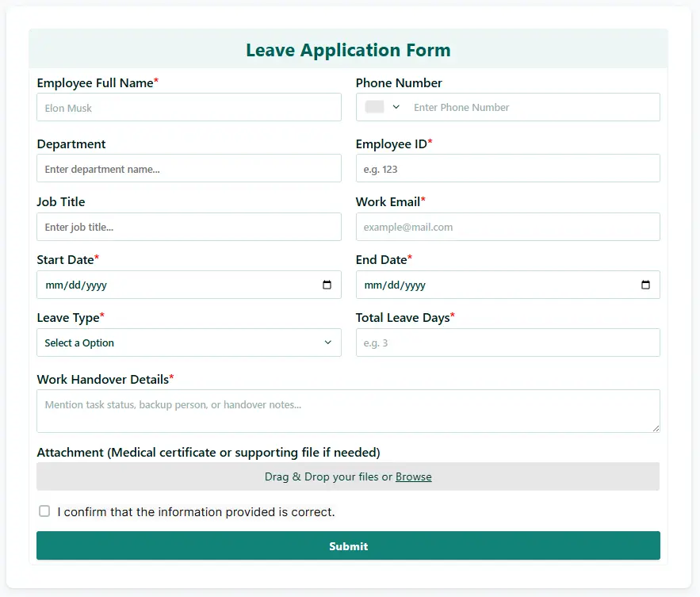Click the Enter Phone Number input field
Viewport: 700px width, 597px height.
[x=531, y=107]
